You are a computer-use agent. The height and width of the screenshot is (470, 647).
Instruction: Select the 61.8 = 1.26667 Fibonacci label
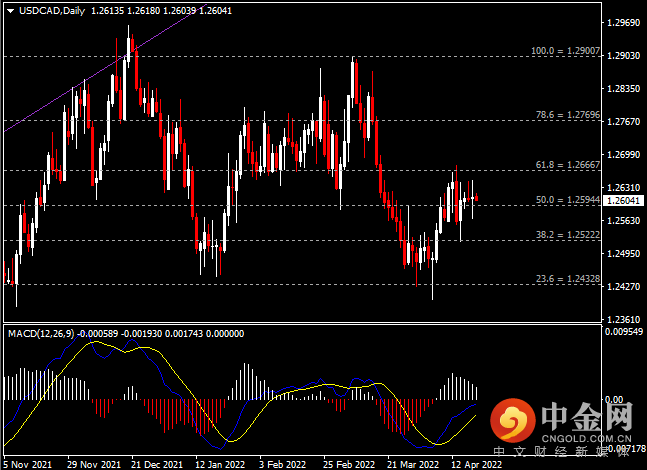click(x=568, y=165)
